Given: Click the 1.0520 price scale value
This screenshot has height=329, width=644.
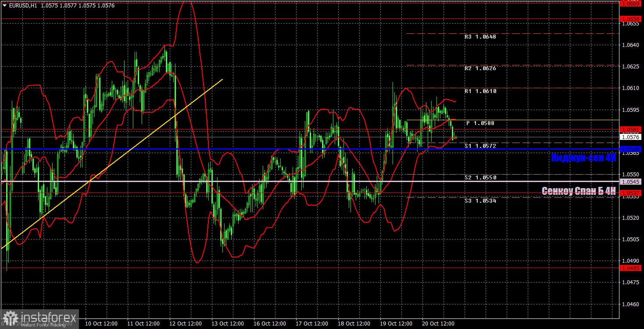Looking at the screenshot, I should tap(631, 218).
